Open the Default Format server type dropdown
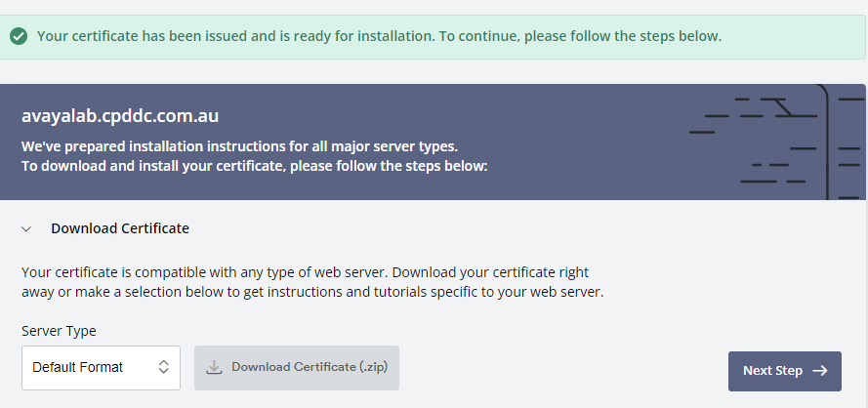Screen dimensions: 868x408 point(101,368)
